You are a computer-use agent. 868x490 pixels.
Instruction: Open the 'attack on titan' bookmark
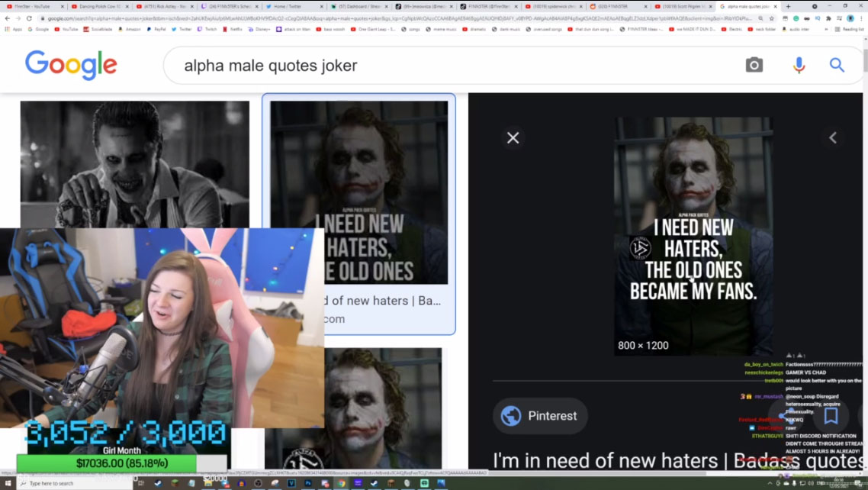point(294,29)
